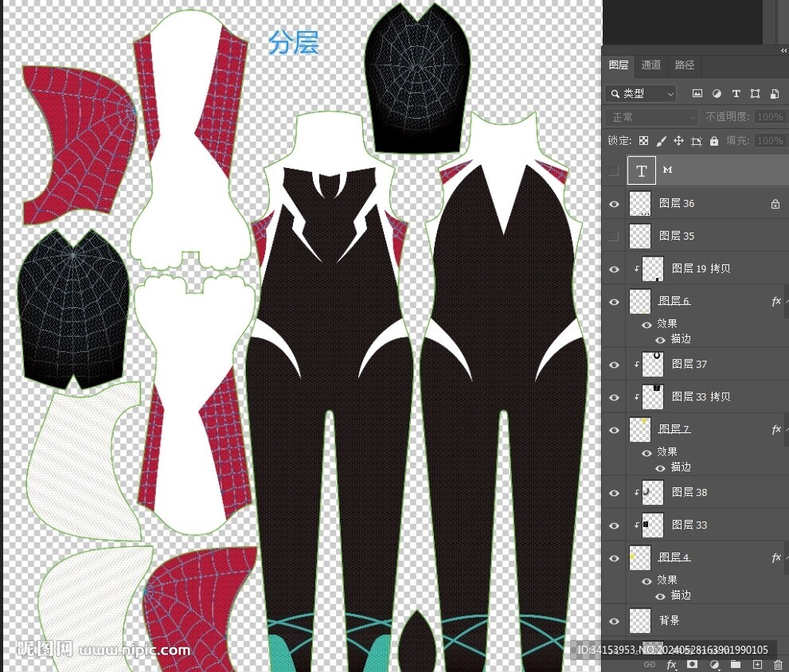The width and height of the screenshot is (789, 672).
Task: Click the lock icon on 图层 36
Action: (775, 204)
